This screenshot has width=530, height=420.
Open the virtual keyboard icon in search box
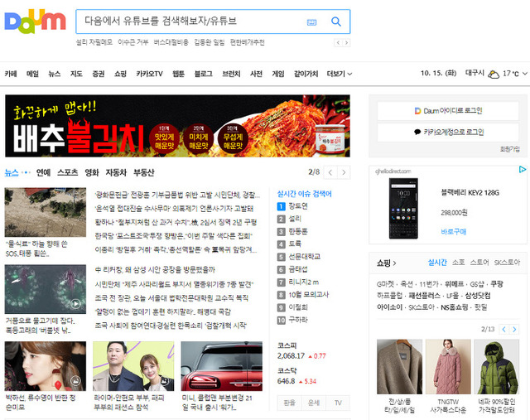(311, 22)
